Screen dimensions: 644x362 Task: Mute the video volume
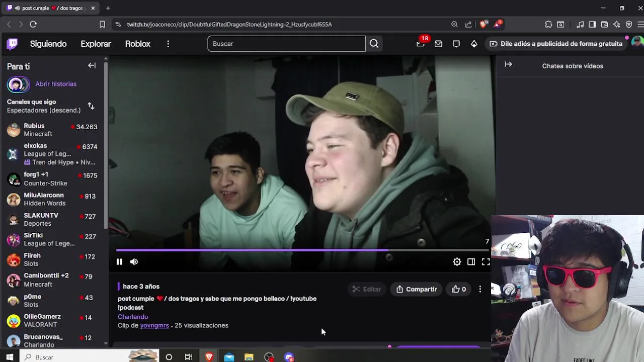tap(134, 261)
